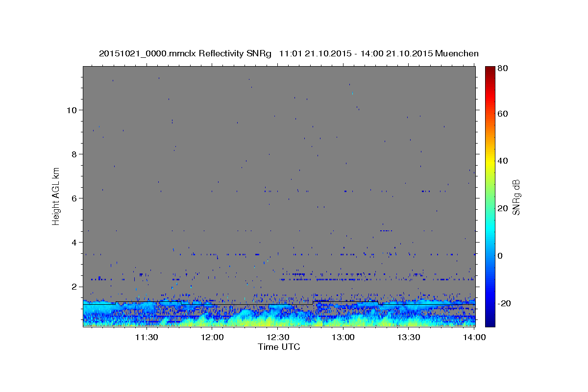Click the 'Height AGL km' axis label
This screenshot has height=392, width=588.
[x=56, y=196]
